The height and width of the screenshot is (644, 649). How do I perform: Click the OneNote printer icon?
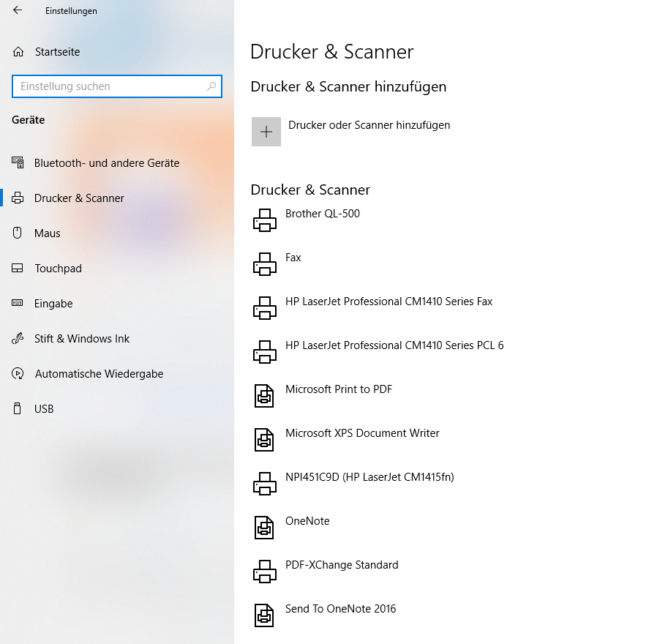[264, 528]
